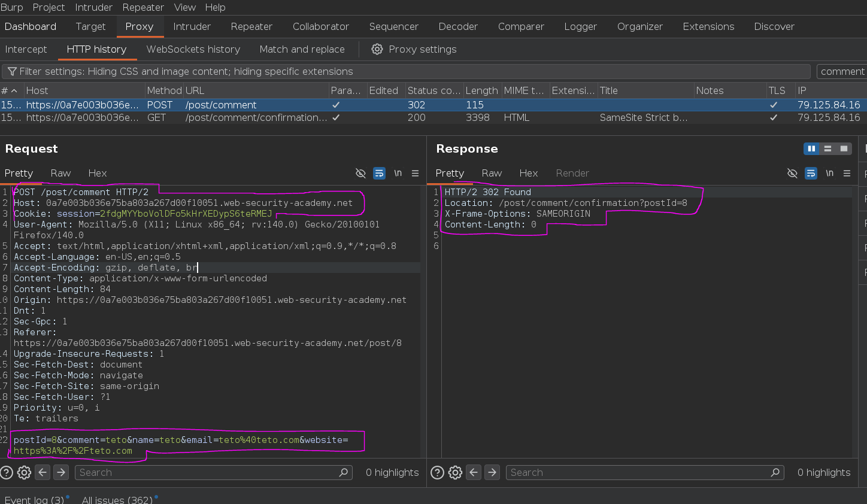Open the Match and replace sub-tab
867x504 pixels.
point(302,49)
